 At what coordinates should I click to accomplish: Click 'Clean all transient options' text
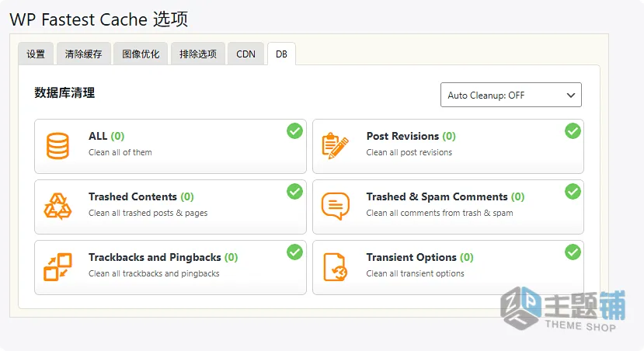(x=416, y=273)
